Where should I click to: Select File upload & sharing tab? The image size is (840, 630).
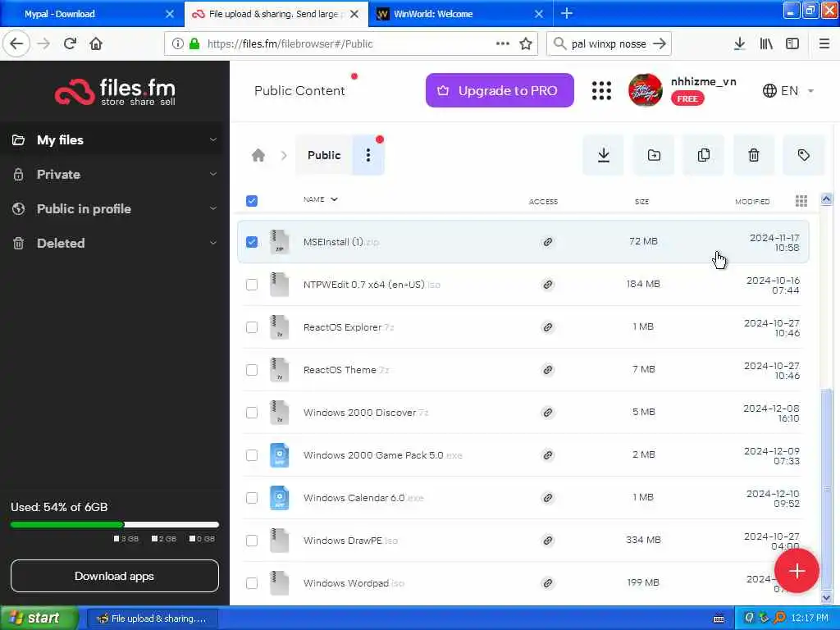(276, 14)
